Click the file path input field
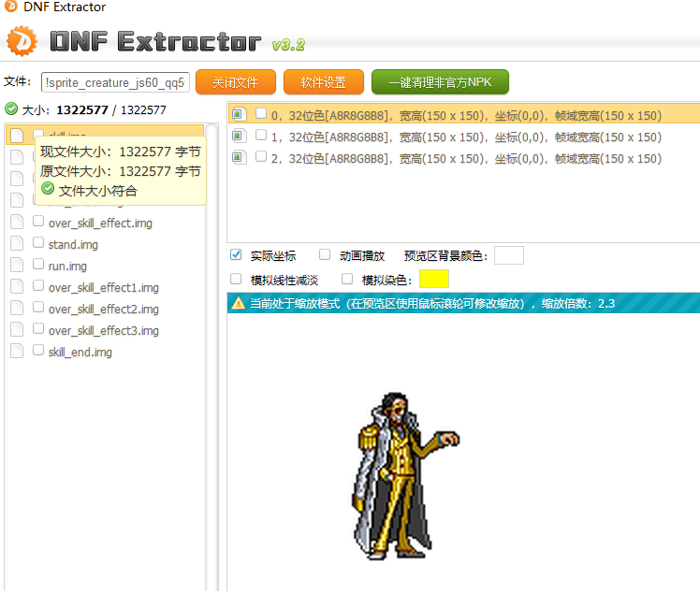Screen dimensions: 700x591 [x=115, y=82]
